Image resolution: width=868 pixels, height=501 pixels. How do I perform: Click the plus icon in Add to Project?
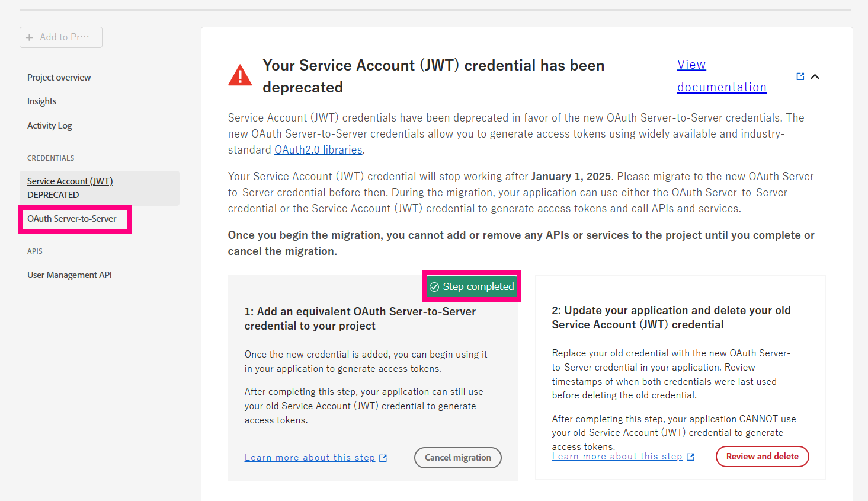point(30,37)
